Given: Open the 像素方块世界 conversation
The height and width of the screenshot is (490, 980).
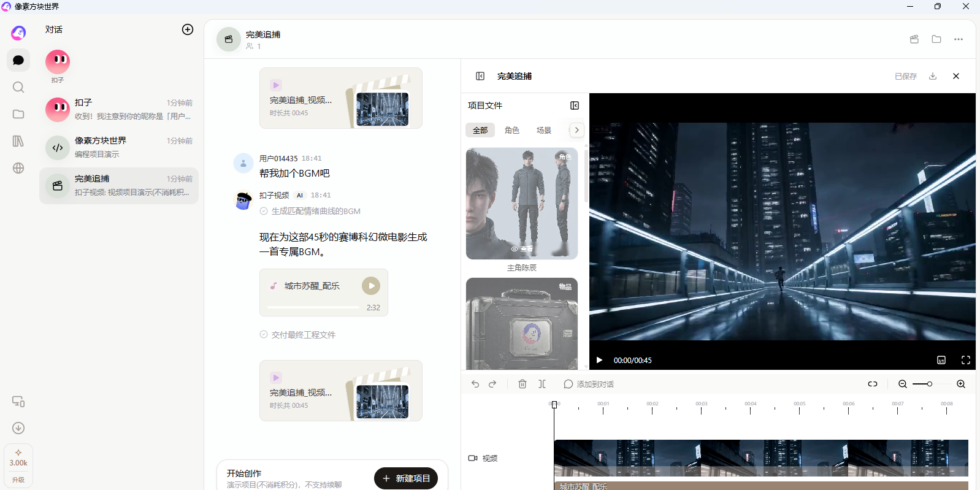Looking at the screenshot, I should tap(119, 147).
